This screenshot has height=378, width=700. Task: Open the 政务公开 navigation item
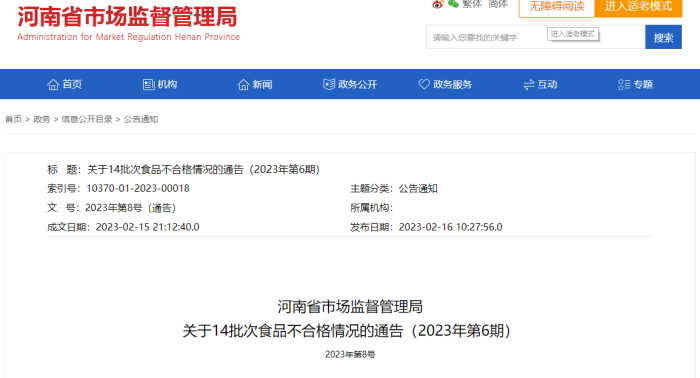350,84
